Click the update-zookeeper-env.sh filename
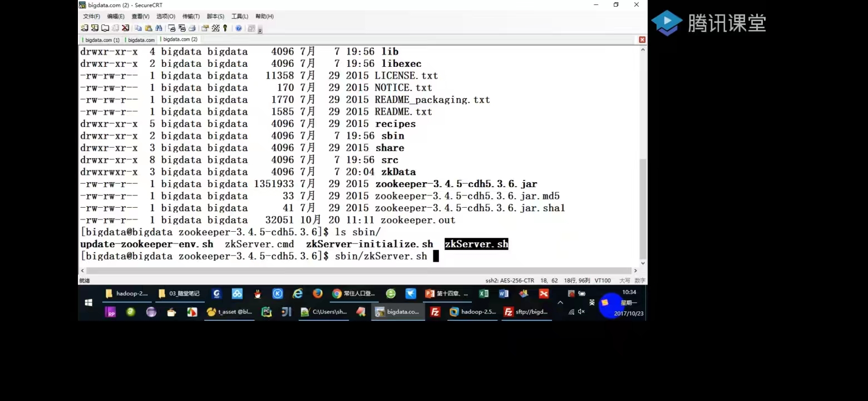868x401 pixels. coord(147,244)
